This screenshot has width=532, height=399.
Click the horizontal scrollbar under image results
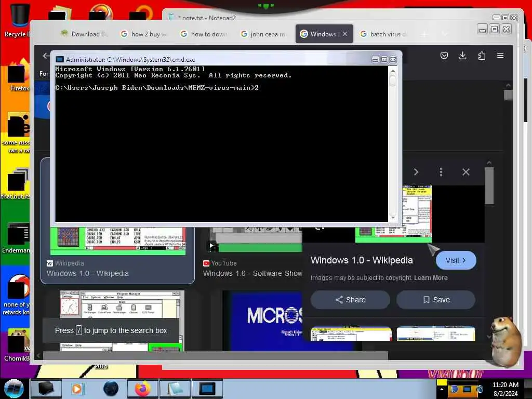point(215,355)
